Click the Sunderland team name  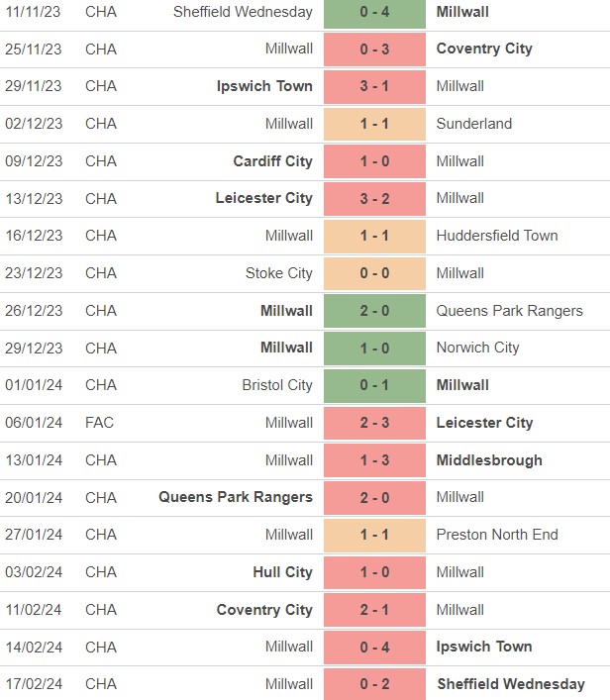click(x=473, y=124)
